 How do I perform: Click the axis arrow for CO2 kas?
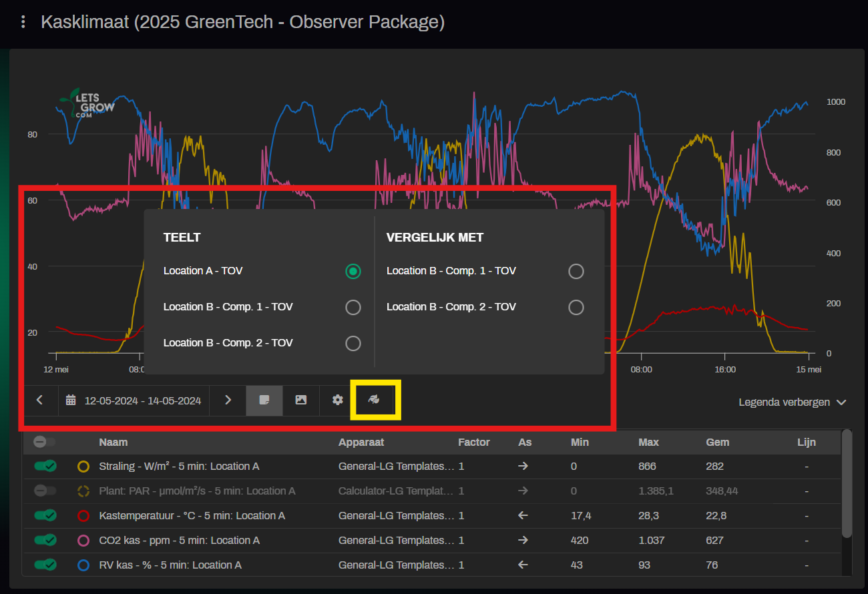[523, 540]
